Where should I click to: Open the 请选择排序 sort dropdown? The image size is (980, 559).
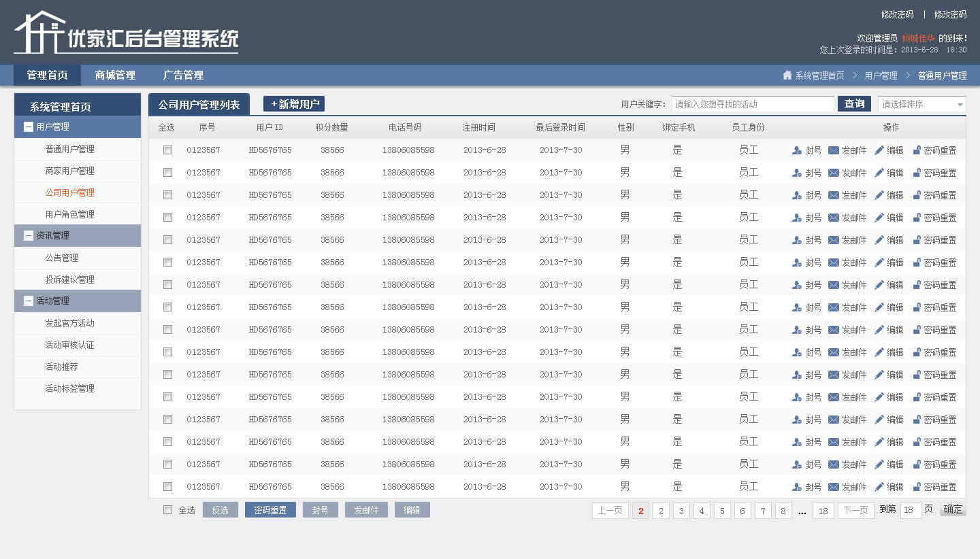(922, 104)
